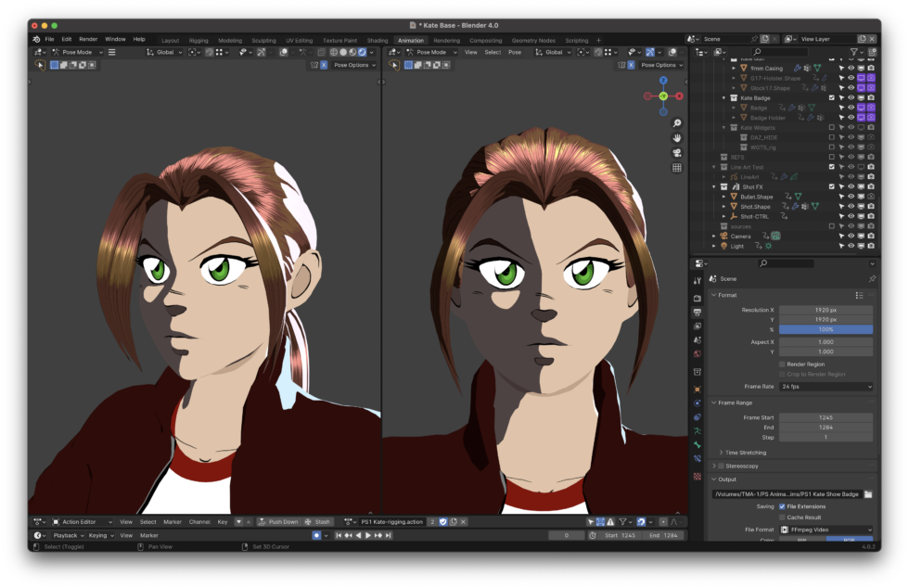This screenshot has height=588, width=909.
Task: Enable the Render Region checkbox
Action: [x=782, y=364]
